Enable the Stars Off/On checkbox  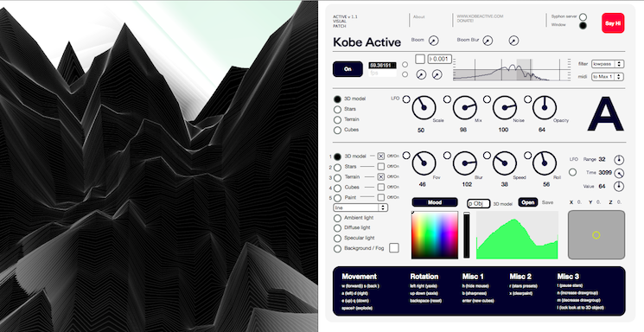click(x=381, y=166)
